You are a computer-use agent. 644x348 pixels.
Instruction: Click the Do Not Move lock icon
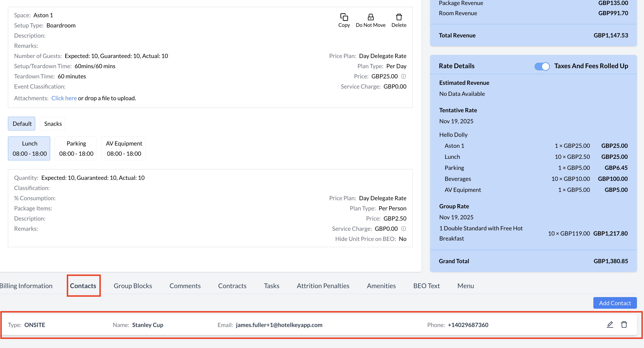pyautogui.click(x=371, y=17)
